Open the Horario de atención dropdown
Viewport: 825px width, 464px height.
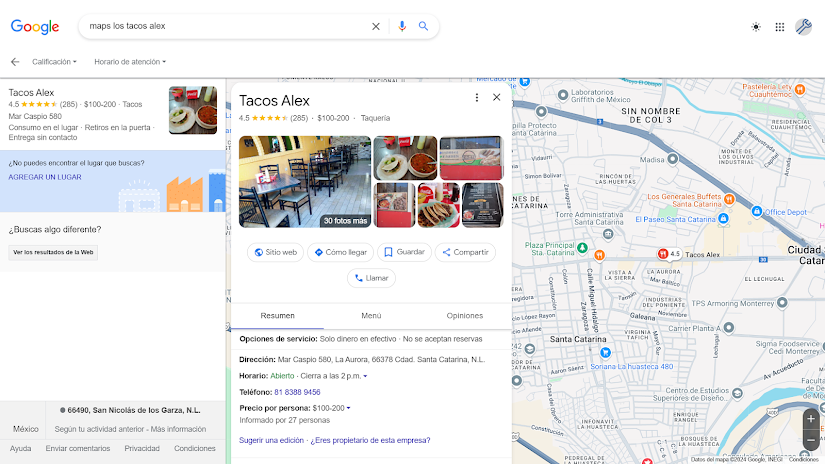tap(130, 62)
